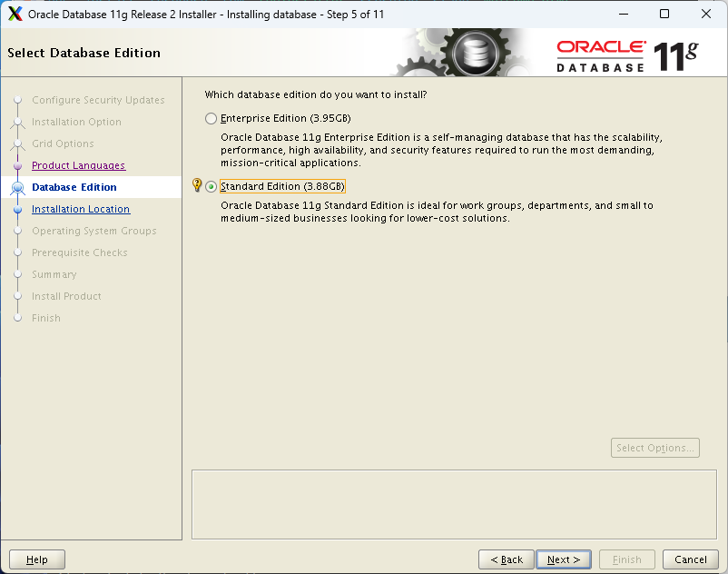Viewport: 728px width, 574px height.
Task: Close the installer window
Action: point(705,14)
